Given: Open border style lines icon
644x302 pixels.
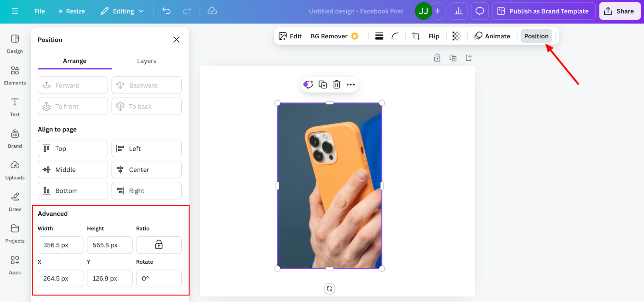Looking at the screenshot, I should tap(379, 36).
